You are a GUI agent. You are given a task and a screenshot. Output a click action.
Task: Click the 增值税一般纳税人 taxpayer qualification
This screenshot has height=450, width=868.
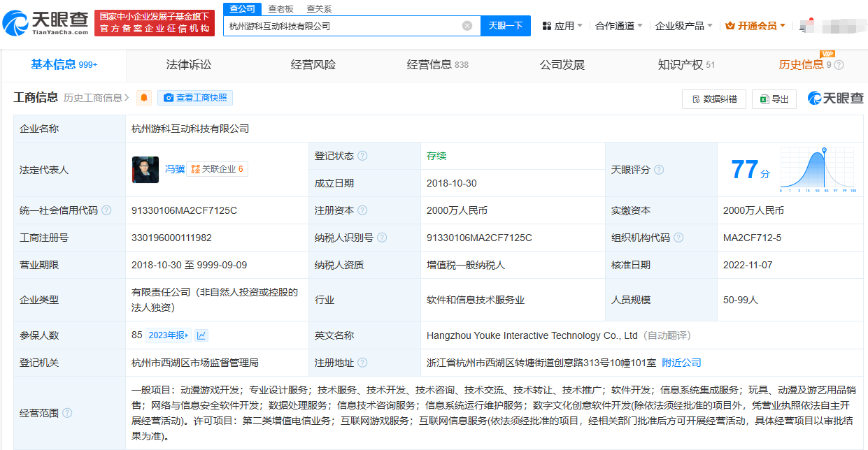(x=466, y=265)
